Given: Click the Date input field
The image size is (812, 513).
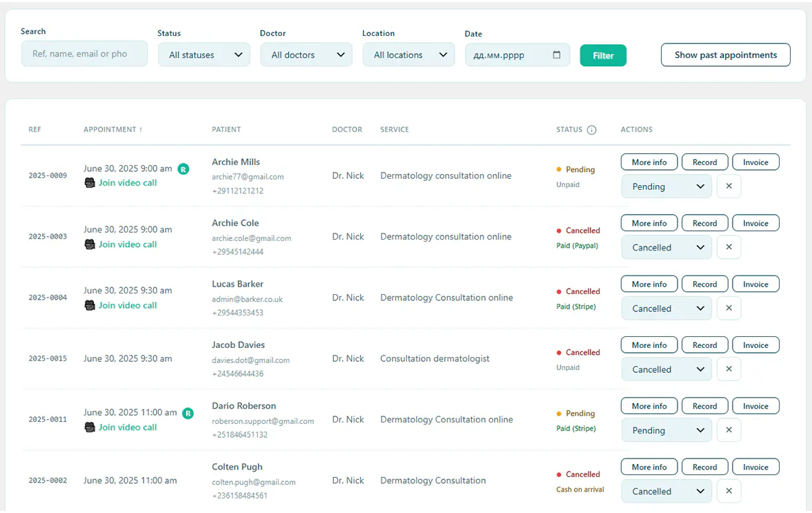Looking at the screenshot, I should pos(517,55).
